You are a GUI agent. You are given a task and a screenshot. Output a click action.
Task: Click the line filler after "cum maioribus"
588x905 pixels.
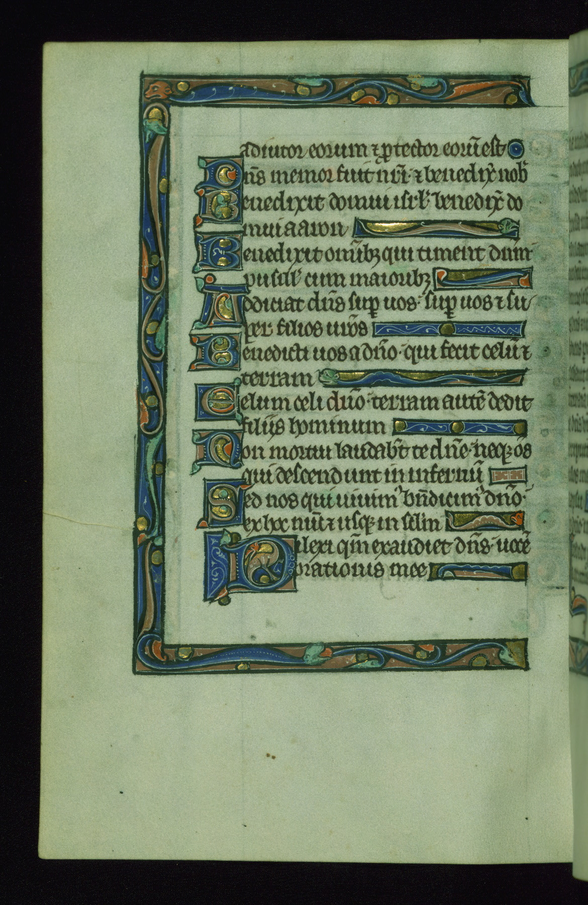(481, 279)
